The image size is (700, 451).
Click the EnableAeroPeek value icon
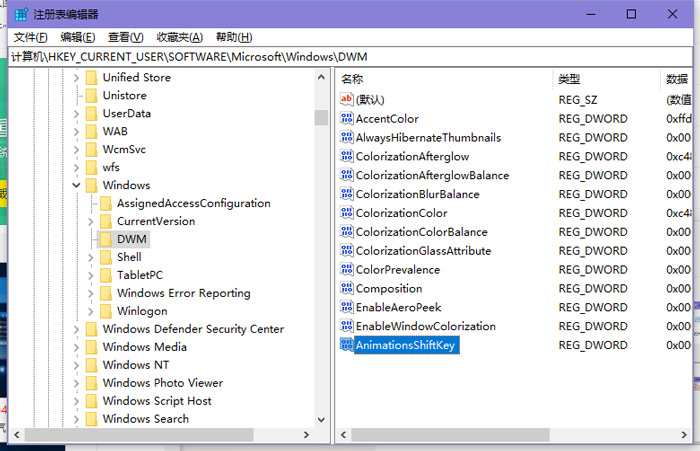[347, 308]
